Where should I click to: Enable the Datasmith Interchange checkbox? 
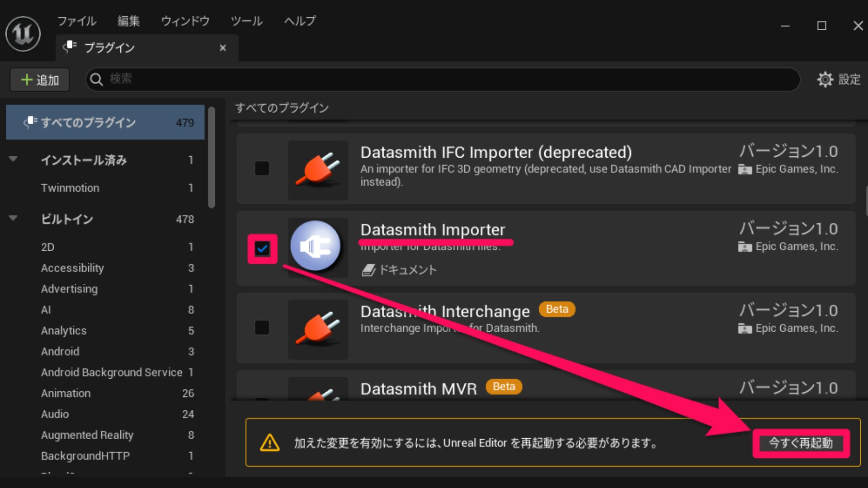tap(262, 327)
